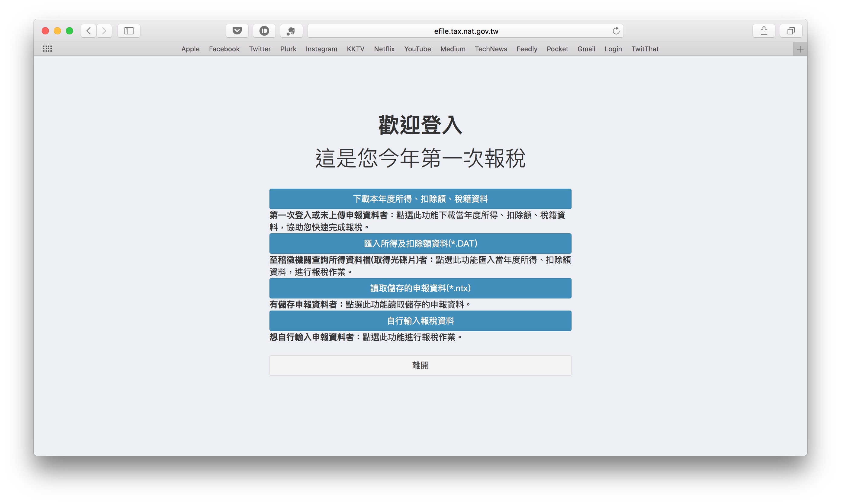Viewport: 841px width, 504px height.
Task: Click 匯入所得及扣除額資料(*.DAT) button
Action: point(420,244)
